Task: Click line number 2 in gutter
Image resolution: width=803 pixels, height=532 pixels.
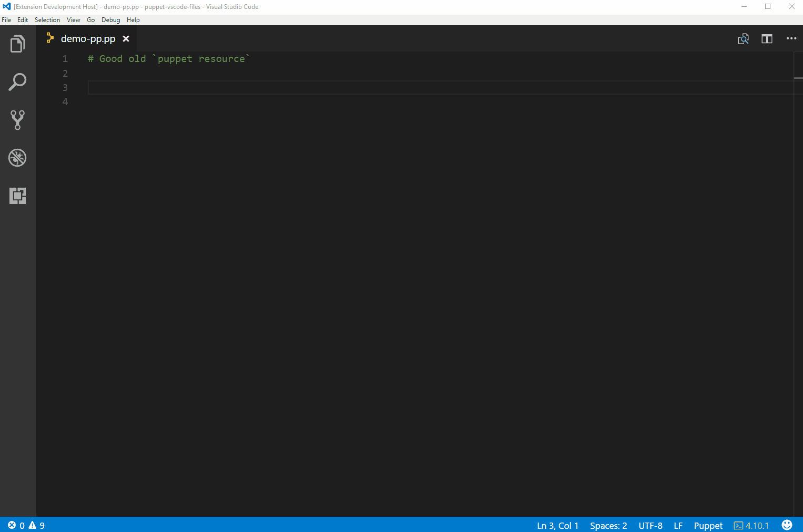Action: [x=65, y=73]
